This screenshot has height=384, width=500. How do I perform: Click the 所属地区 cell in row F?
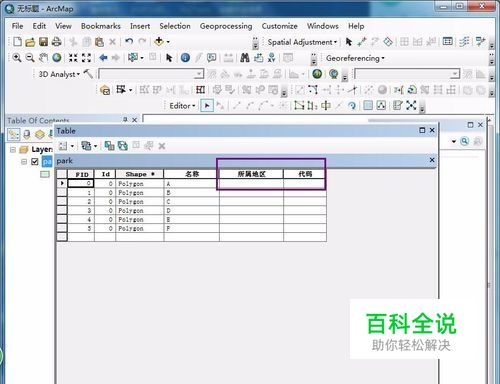251,228
